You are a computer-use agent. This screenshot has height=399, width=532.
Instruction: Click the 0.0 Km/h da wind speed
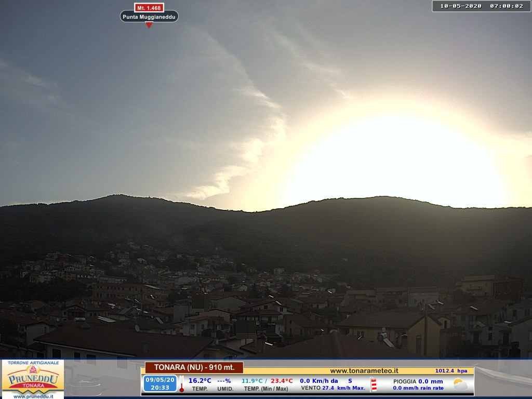[319, 381]
